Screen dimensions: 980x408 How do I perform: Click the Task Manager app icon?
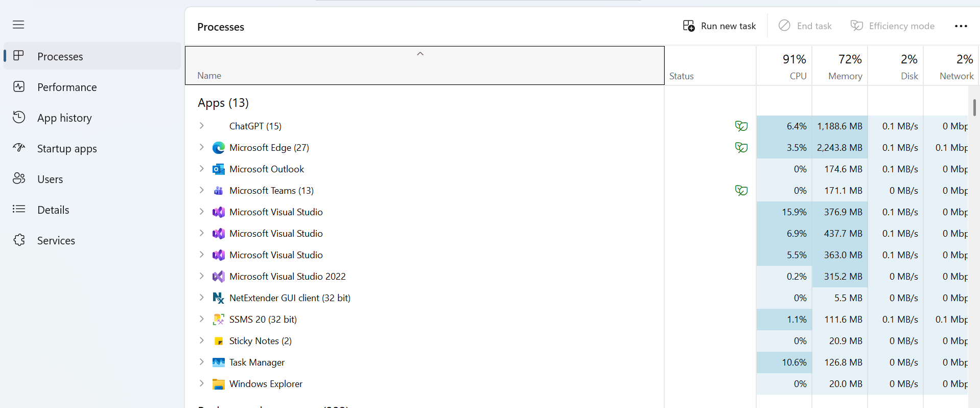219,362
